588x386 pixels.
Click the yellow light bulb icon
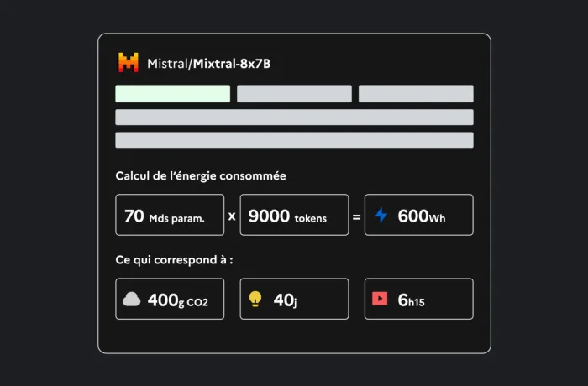(255, 299)
